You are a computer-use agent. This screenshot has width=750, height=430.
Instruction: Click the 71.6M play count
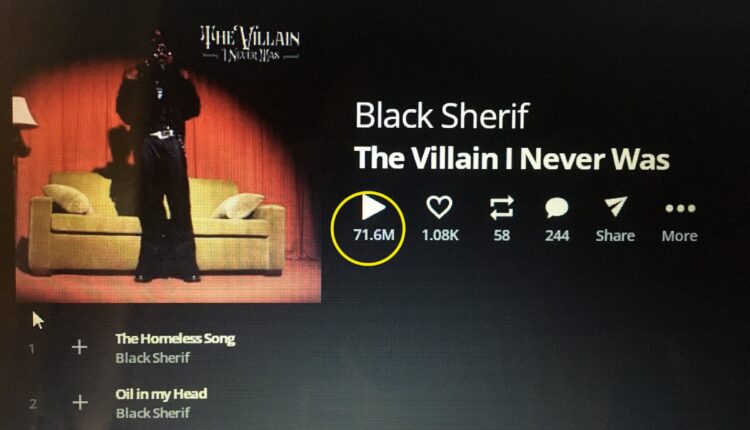(x=374, y=235)
